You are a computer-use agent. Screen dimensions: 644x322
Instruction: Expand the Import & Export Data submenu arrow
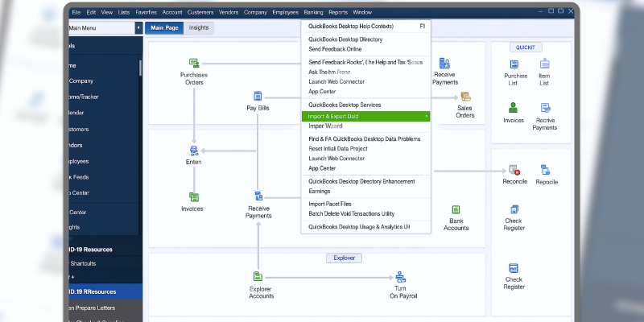pos(427,117)
